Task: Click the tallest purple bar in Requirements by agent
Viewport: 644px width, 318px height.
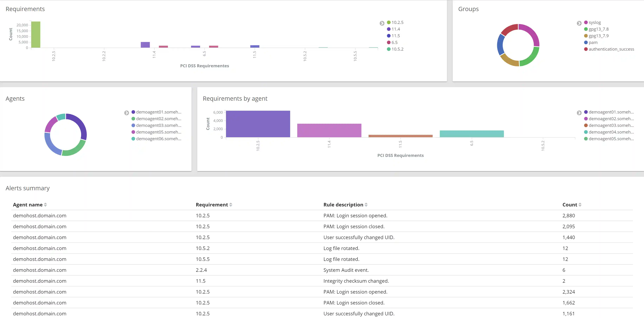Action: tap(258, 124)
